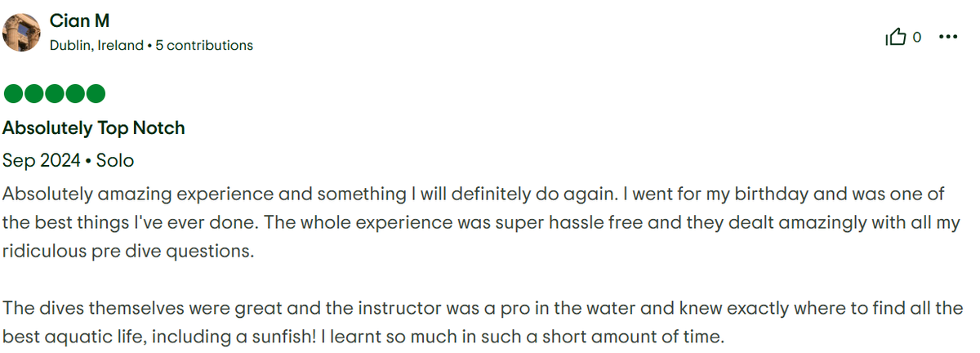Viewport: 980px width, 353px height.
Task: Click the fourth green rating bubble
Action: coord(75,94)
